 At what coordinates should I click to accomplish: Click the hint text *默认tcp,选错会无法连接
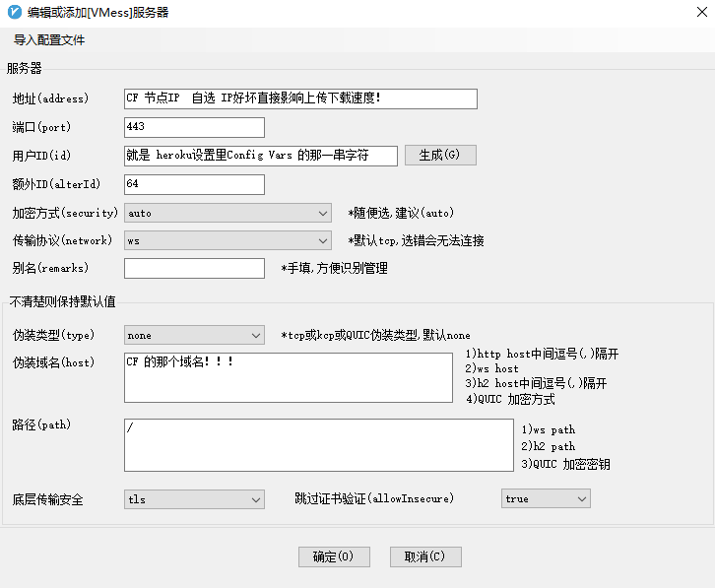click(416, 240)
